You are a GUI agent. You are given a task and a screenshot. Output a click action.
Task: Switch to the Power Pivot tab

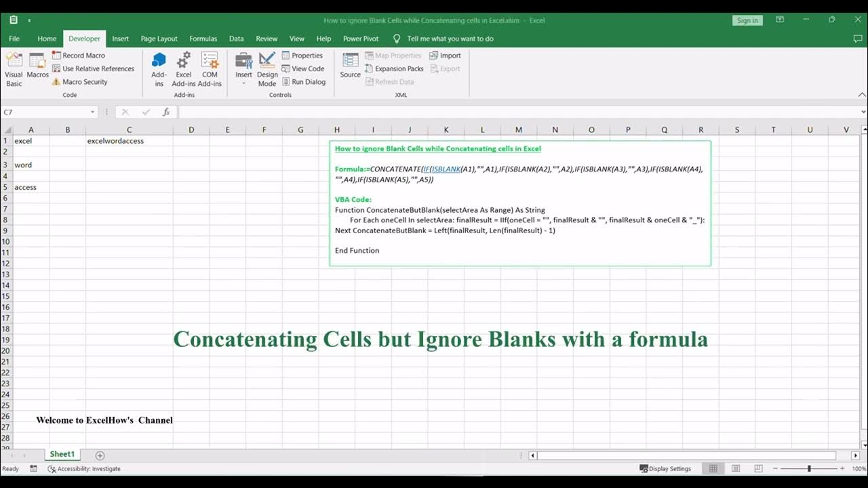361,39
